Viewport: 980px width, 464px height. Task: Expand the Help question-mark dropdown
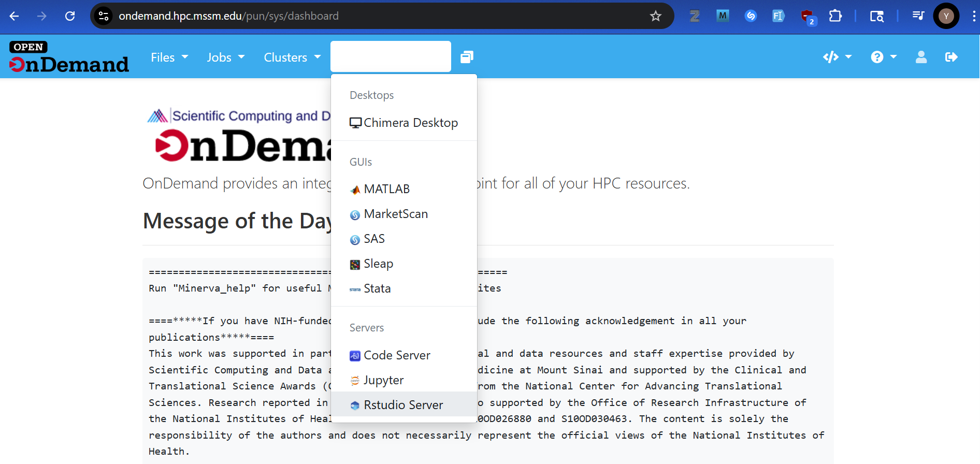pos(883,57)
